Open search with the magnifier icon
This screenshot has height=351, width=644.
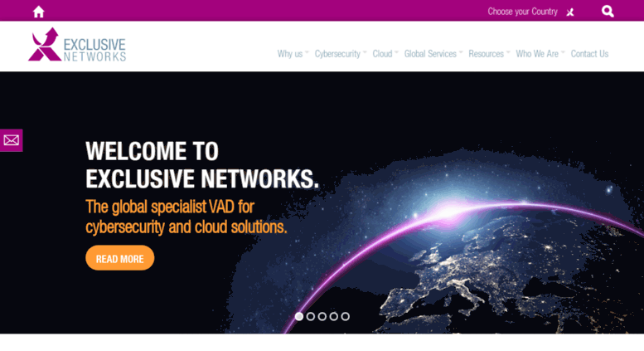(608, 11)
